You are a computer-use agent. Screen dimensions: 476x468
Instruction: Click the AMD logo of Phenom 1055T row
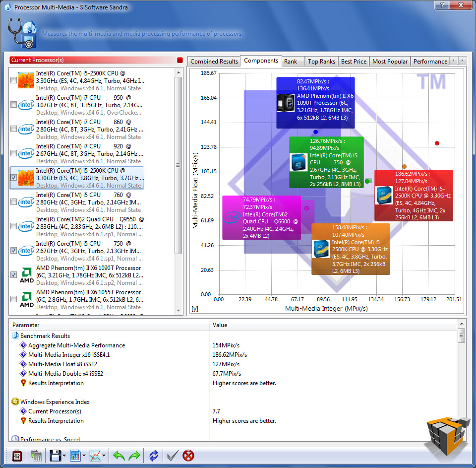coord(27,300)
